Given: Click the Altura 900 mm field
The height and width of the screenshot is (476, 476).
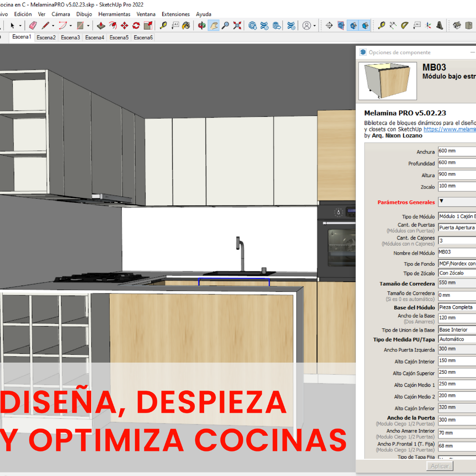Looking at the screenshot, I should click(x=457, y=174).
